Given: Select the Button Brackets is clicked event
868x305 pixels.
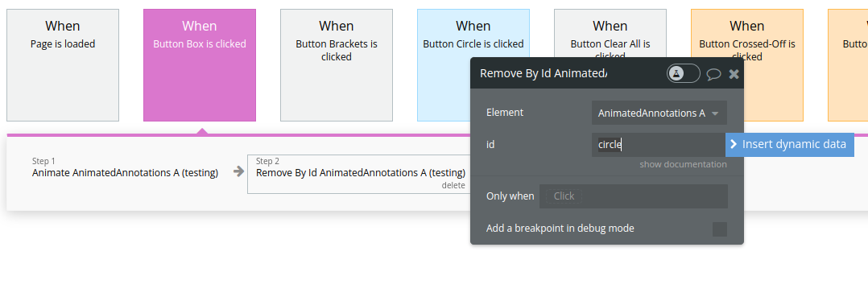Looking at the screenshot, I should (337, 64).
